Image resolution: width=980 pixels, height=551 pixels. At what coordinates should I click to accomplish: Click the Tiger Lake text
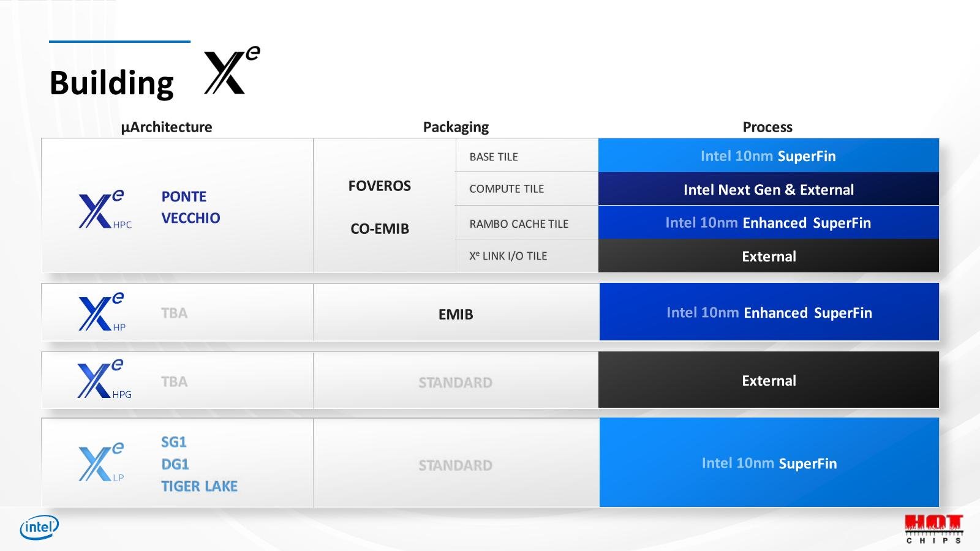(x=199, y=486)
